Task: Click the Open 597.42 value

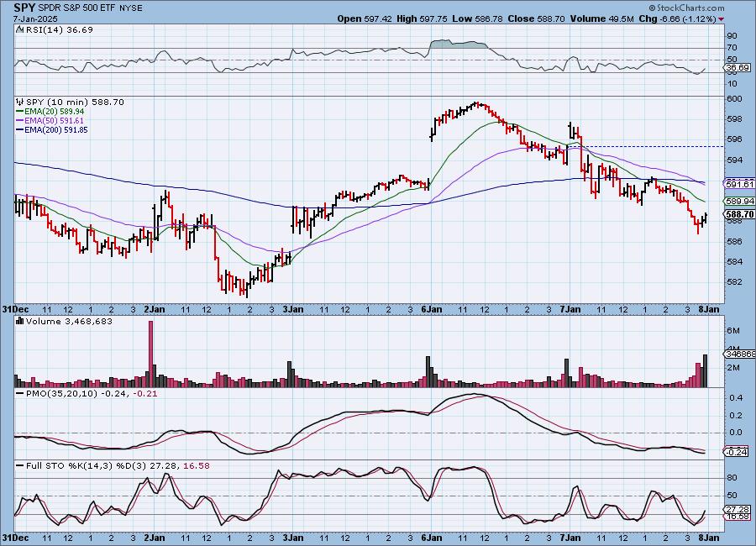Action: 365,18
